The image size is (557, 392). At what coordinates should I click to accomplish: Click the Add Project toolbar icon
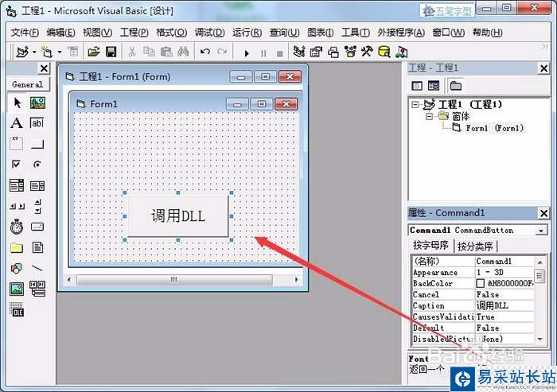click(x=23, y=52)
